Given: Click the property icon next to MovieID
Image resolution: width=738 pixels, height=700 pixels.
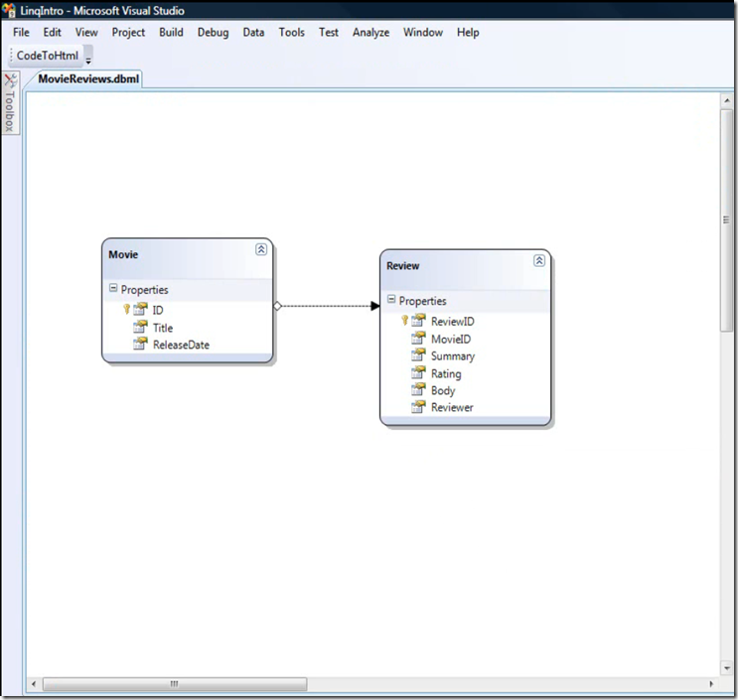Looking at the screenshot, I should (418, 338).
